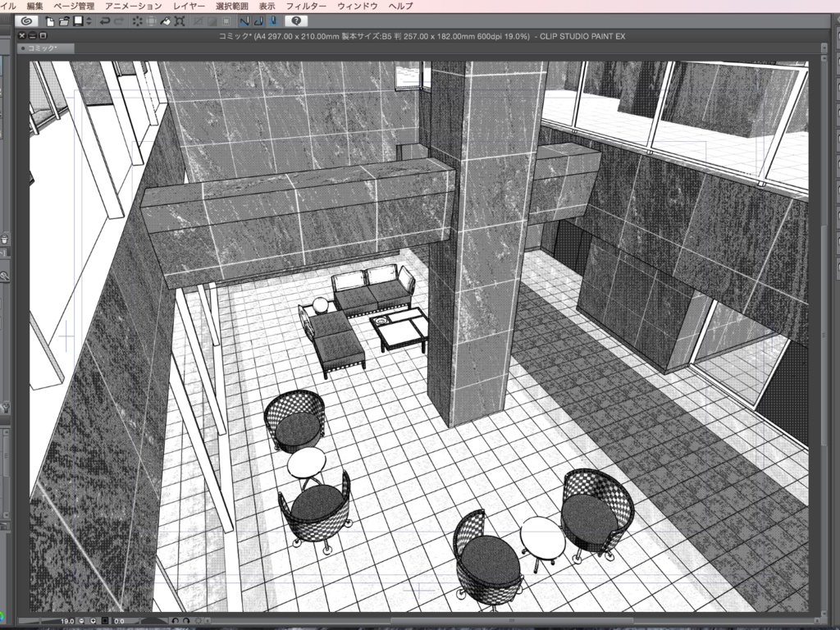Open the 選択範囲 menu
The image size is (840, 630).
pos(231,5)
